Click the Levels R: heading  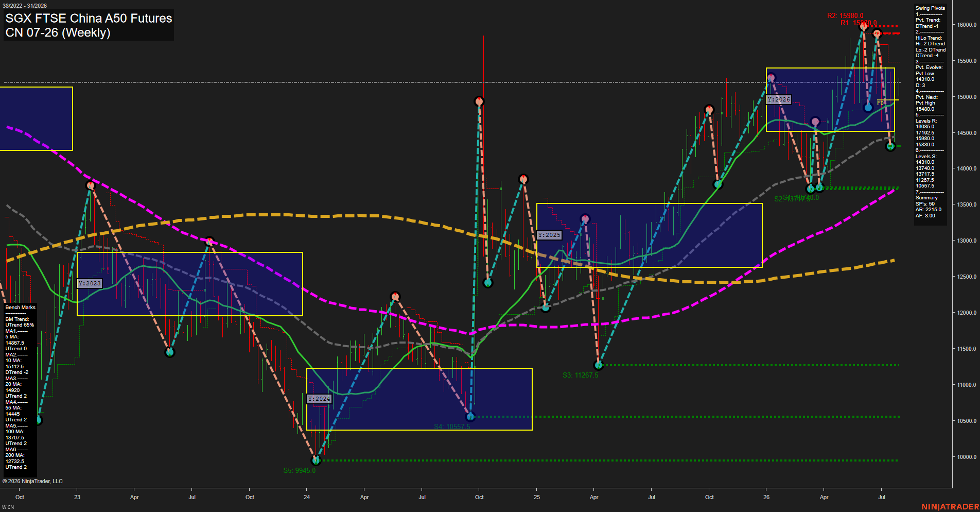click(x=926, y=121)
